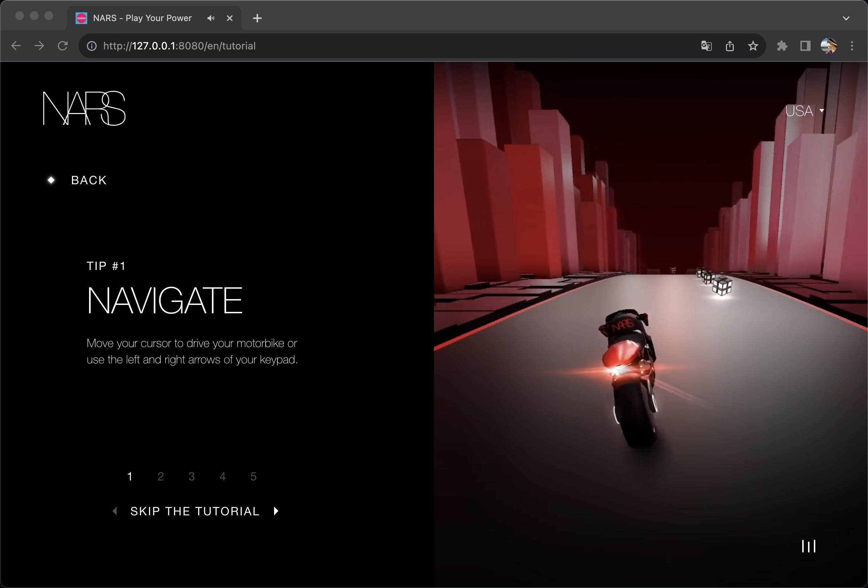Click the sound bars icon

click(809, 546)
